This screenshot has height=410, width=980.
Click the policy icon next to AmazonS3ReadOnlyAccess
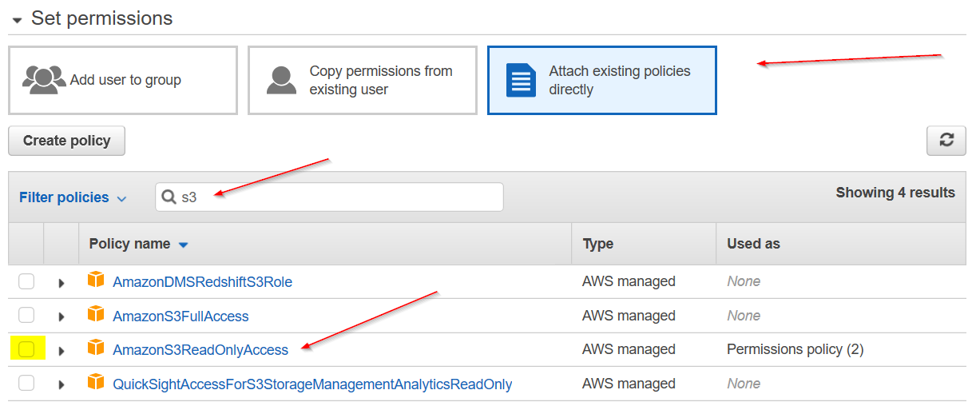[96, 348]
